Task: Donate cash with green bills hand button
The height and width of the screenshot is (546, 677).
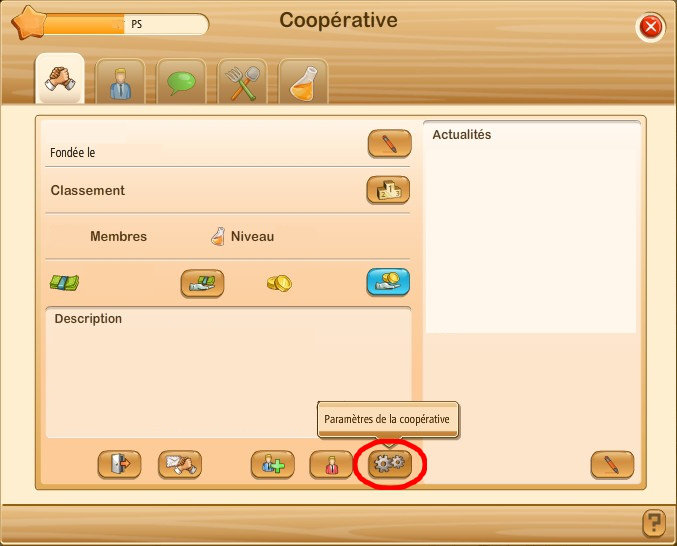Action: click(202, 283)
